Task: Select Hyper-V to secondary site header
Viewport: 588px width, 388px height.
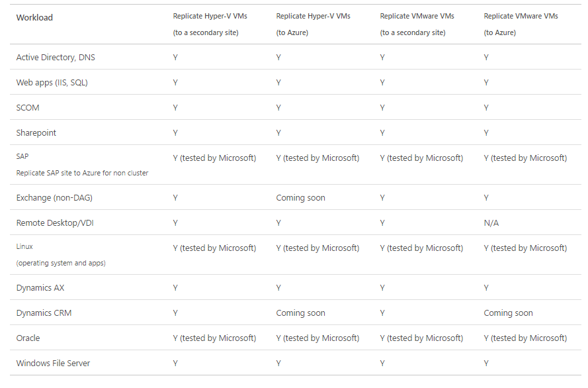Action: 210,24
